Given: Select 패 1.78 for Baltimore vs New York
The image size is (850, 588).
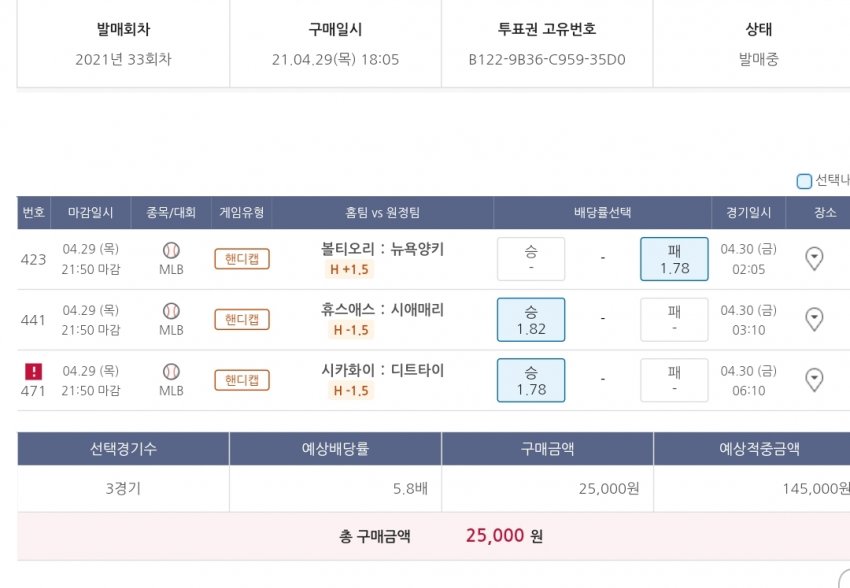Looking at the screenshot, I should pyautogui.click(x=674, y=259).
